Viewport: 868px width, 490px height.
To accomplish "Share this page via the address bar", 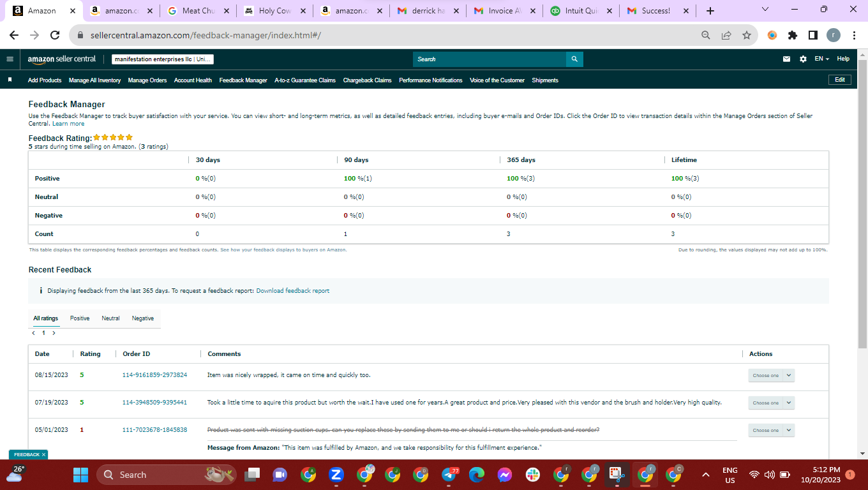I will [x=726, y=35].
